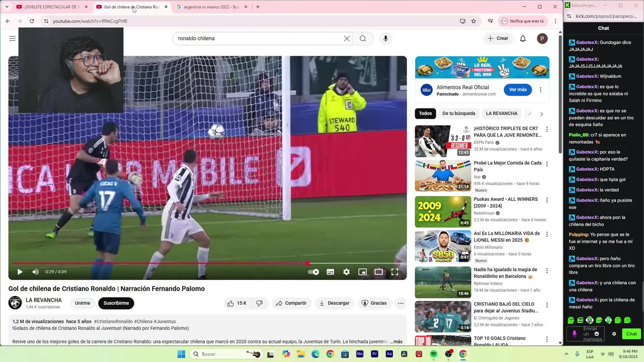Click the Unirme membership button

pyautogui.click(x=83, y=303)
